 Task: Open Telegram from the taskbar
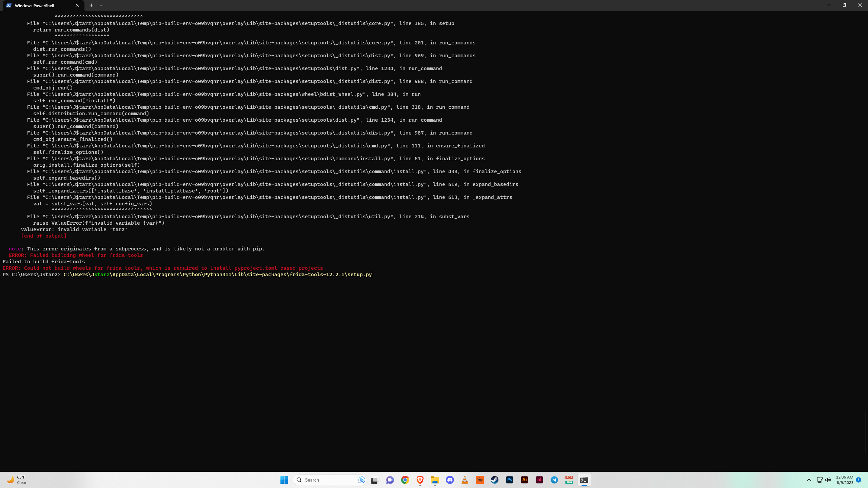tap(554, 480)
